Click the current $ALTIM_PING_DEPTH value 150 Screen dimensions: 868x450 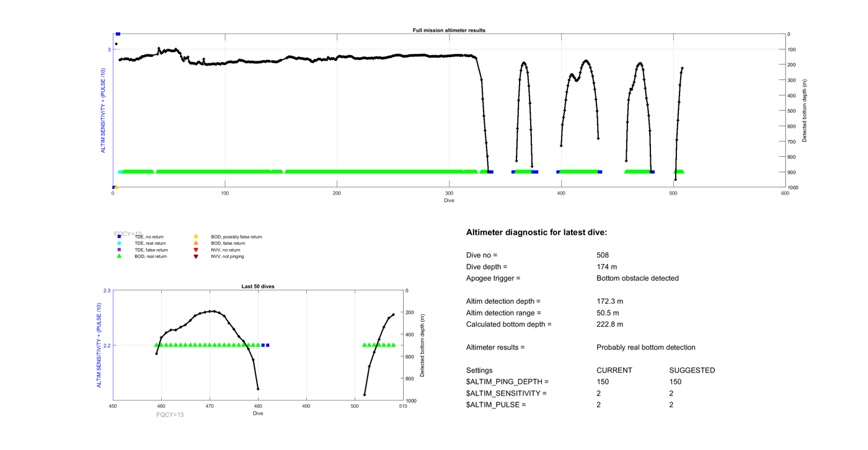pyautogui.click(x=603, y=382)
